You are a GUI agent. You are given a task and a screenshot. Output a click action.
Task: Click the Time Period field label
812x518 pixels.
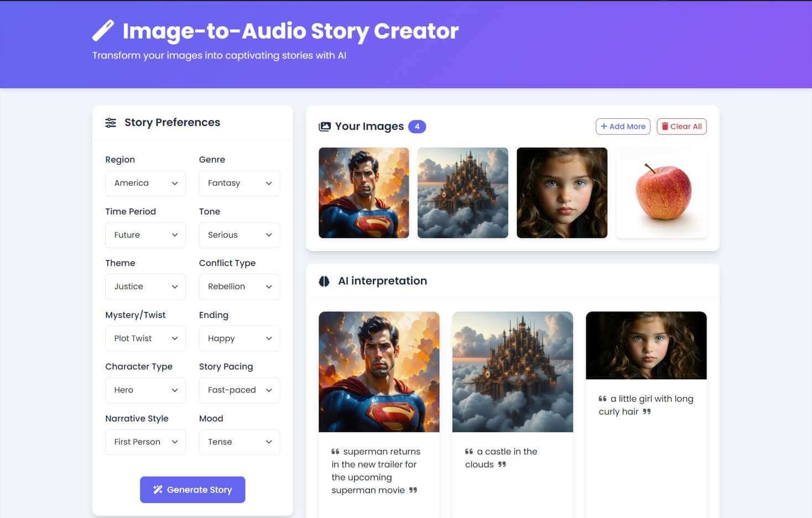(x=131, y=212)
